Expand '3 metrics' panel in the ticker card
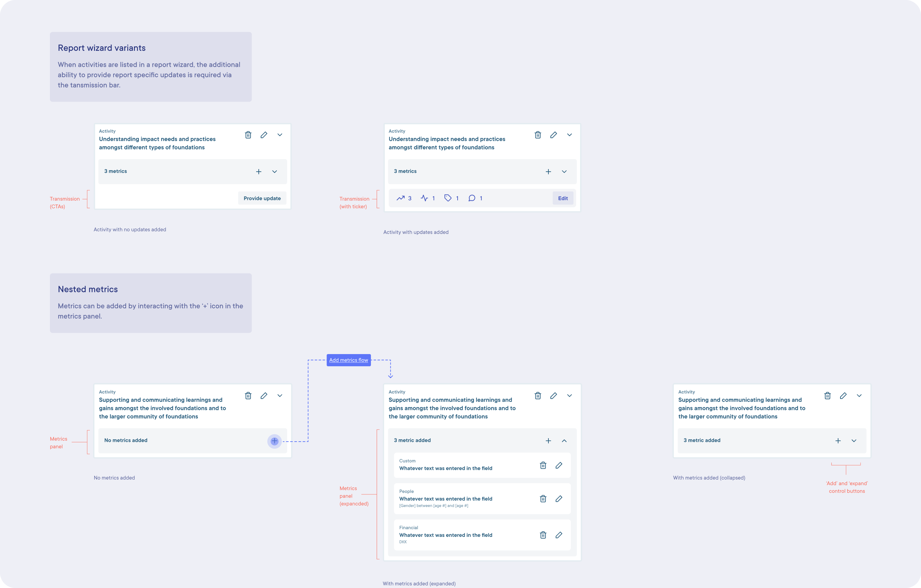 pyautogui.click(x=564, y=172)
